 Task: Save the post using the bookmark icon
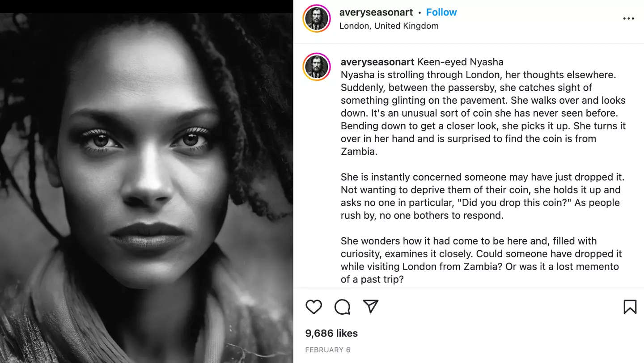(630, 307)
